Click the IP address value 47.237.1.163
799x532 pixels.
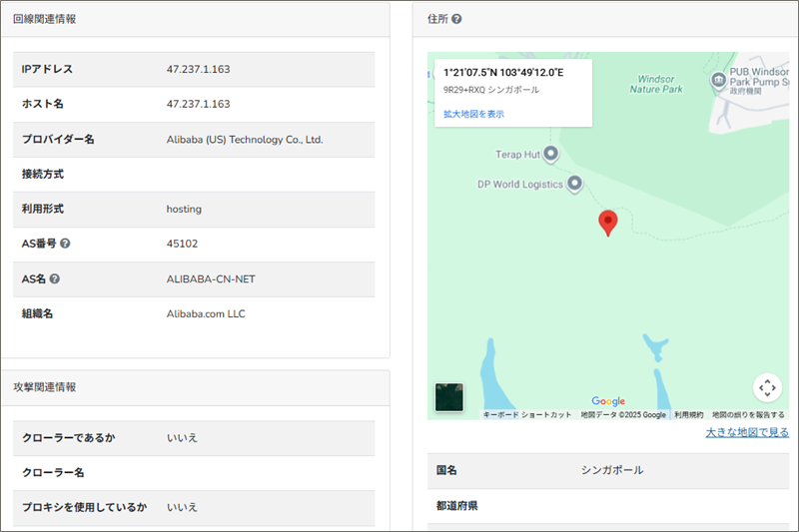pyautogui.click(x=198, y=69)
